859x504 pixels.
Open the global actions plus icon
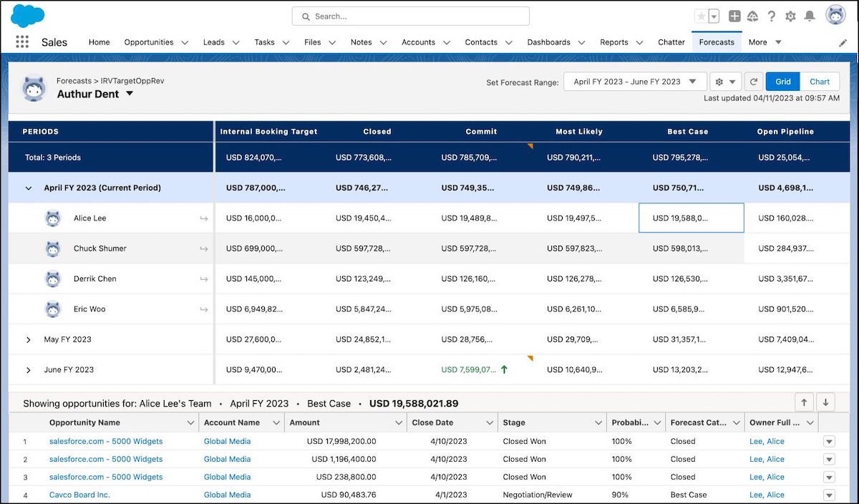pyautogui.click(x=734, y=16)
